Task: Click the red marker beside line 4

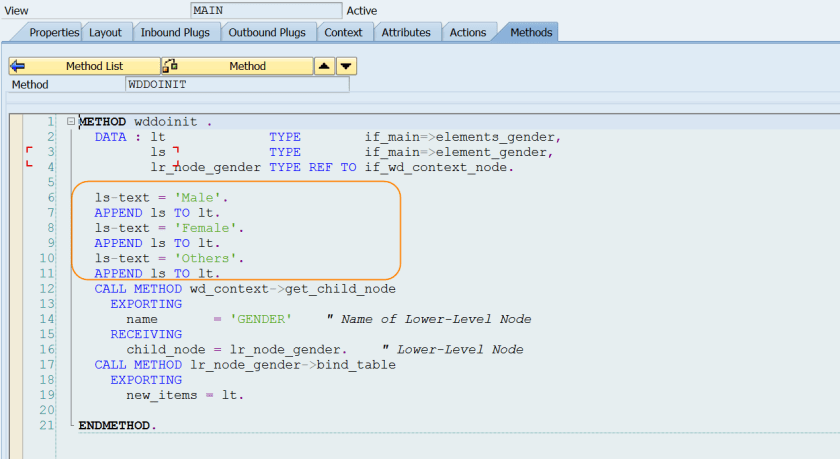Action: (x=29, y=166)
